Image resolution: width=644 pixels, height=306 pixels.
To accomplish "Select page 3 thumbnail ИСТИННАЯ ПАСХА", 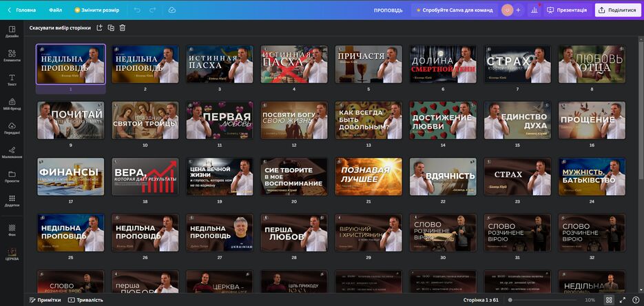I will (220, 64).
